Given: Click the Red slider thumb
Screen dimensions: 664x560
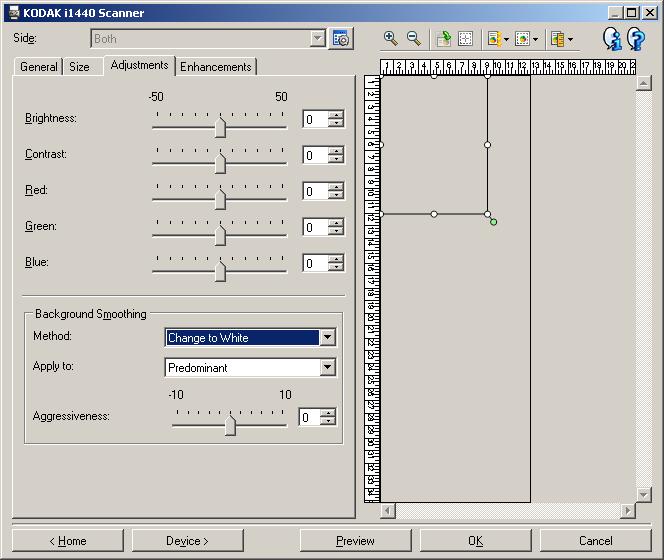Looking at the screenshot, I should pos(220,200).
